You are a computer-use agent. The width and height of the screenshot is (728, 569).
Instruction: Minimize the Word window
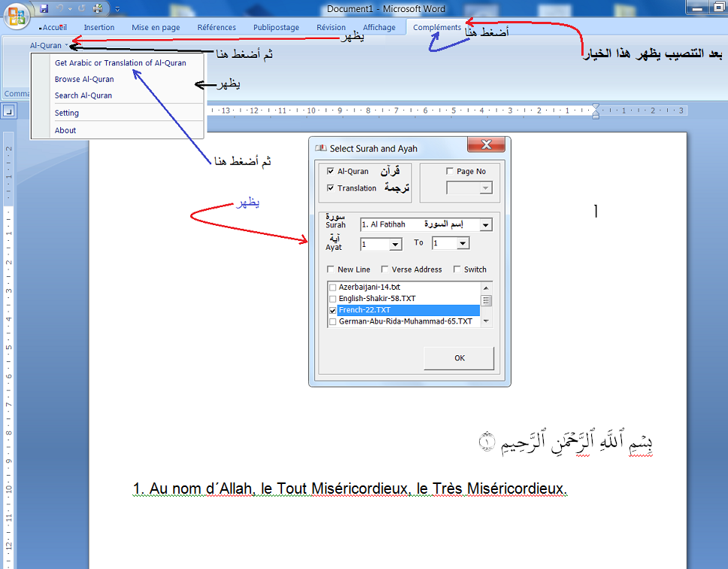tap(697, 8)
